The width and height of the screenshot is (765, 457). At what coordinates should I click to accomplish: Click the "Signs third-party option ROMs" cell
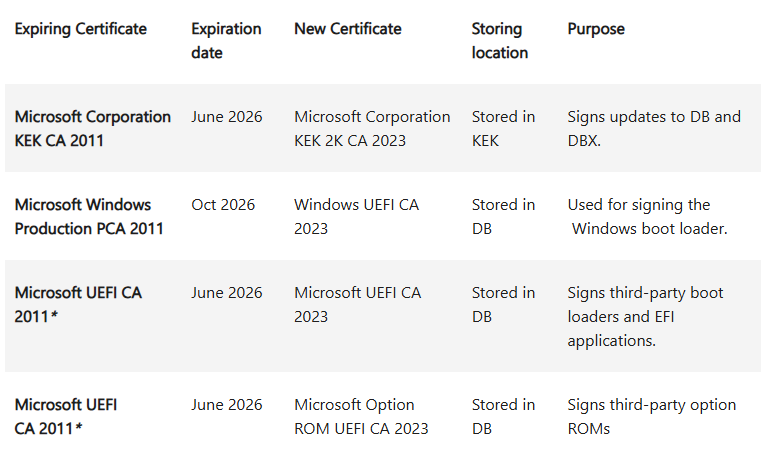click(651, 416)
